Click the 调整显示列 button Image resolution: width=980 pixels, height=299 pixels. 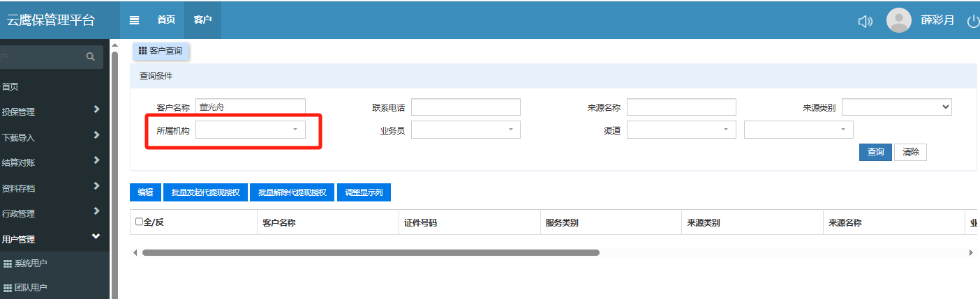pos(364,192)
